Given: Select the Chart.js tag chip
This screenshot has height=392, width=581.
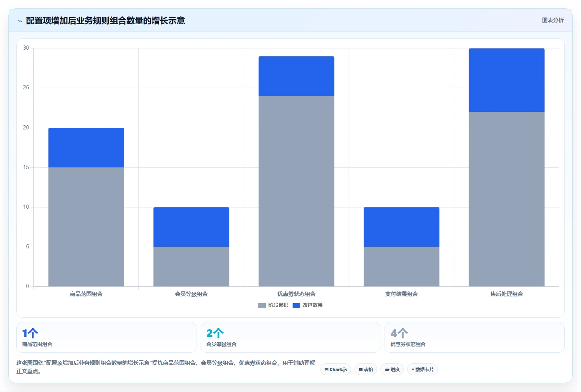Looking at the screenshot, I should (336, 369).
